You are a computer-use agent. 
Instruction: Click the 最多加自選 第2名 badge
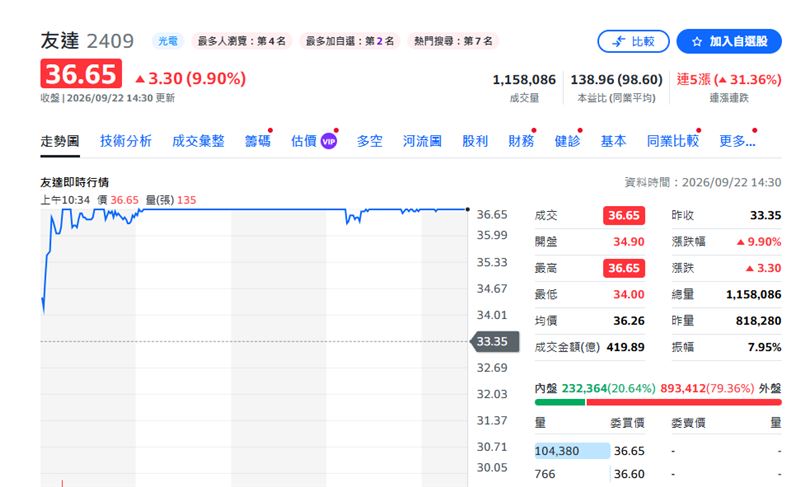[x=349, y=41]
